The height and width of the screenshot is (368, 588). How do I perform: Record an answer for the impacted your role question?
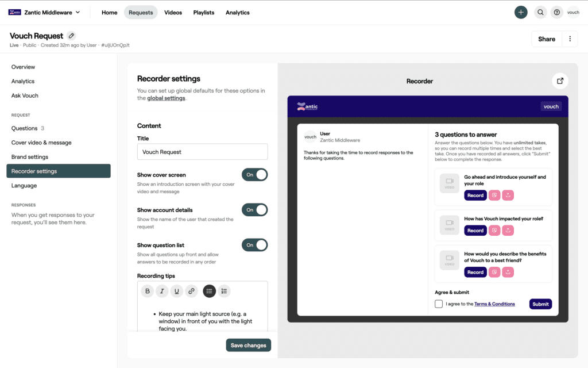pos(475,231)
